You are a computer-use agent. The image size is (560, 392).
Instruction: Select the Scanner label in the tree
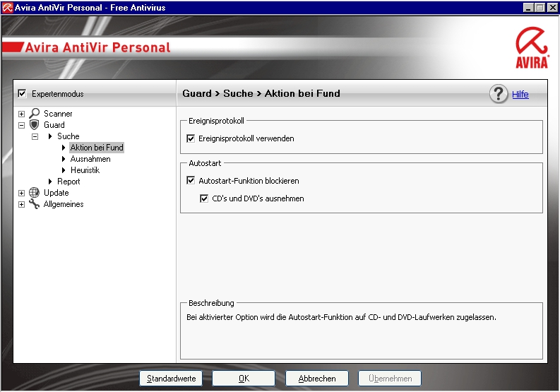(x=58, y=114)
